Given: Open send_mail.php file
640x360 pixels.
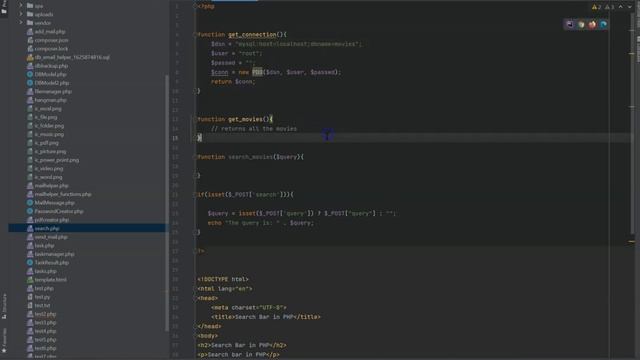Looking at the screenshot, I should (x=51, y=237).
